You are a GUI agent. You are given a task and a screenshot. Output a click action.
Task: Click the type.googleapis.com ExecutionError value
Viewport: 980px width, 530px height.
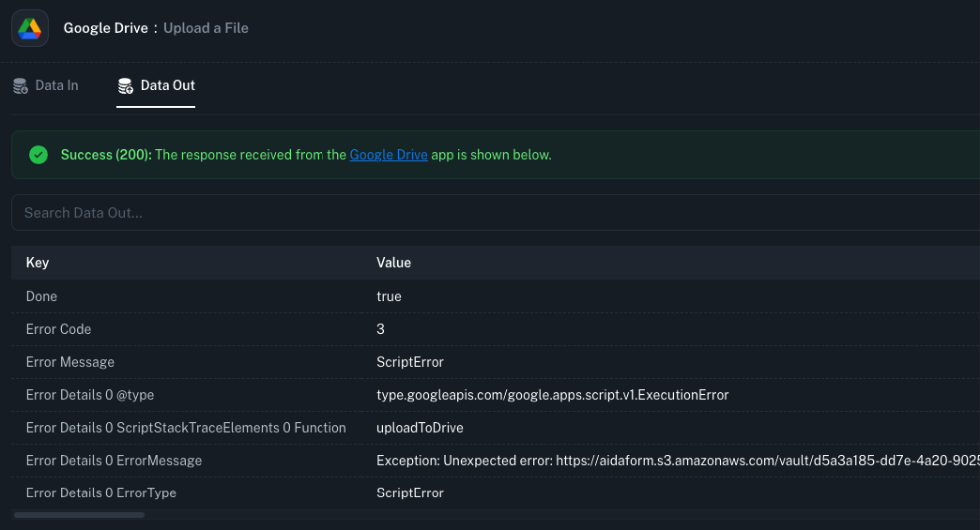click(552, 395)
